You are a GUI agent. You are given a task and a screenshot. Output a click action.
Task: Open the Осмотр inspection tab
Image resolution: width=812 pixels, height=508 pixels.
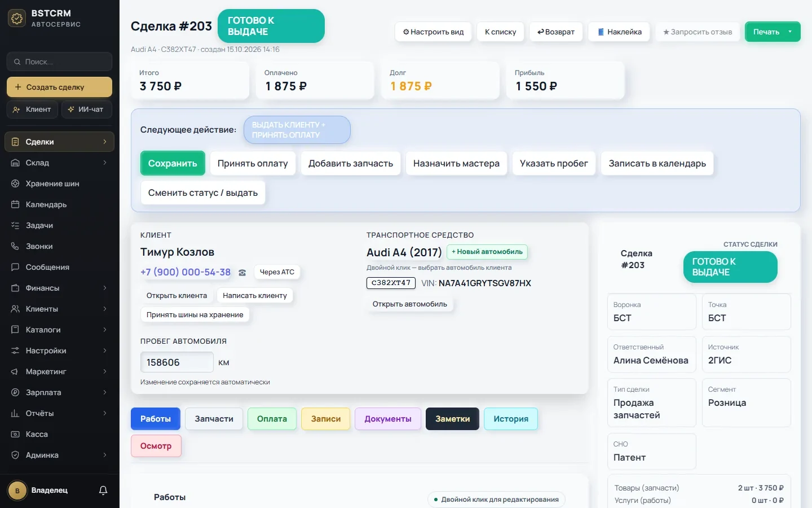tap(156, 446)
